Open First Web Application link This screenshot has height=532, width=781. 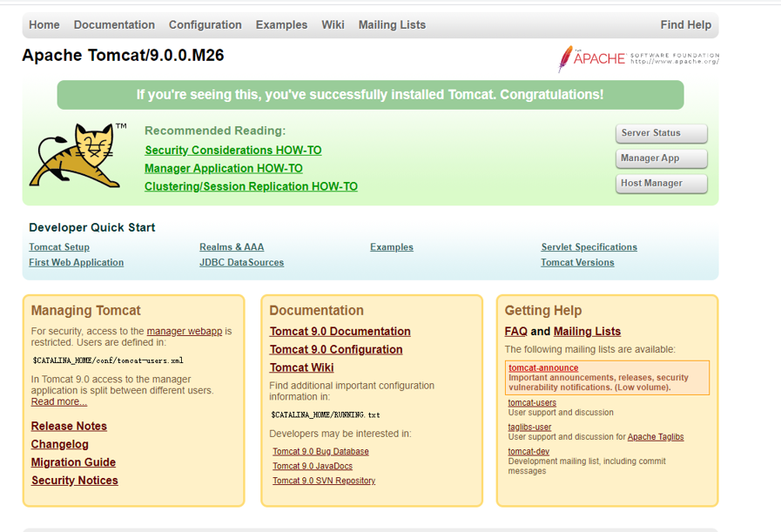coord(77,262)
